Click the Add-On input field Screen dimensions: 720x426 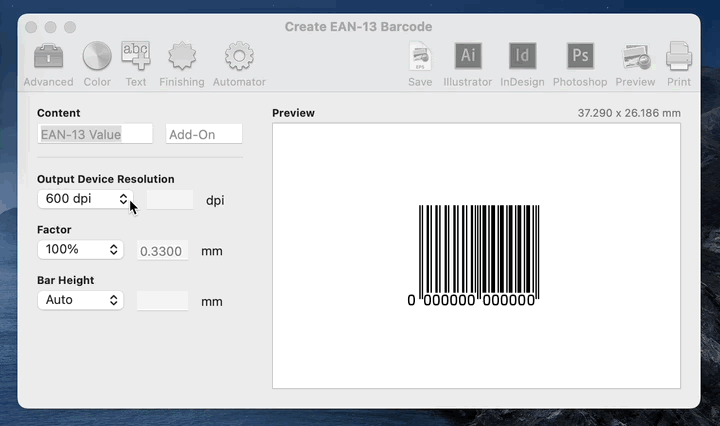(x=204, y=134)
